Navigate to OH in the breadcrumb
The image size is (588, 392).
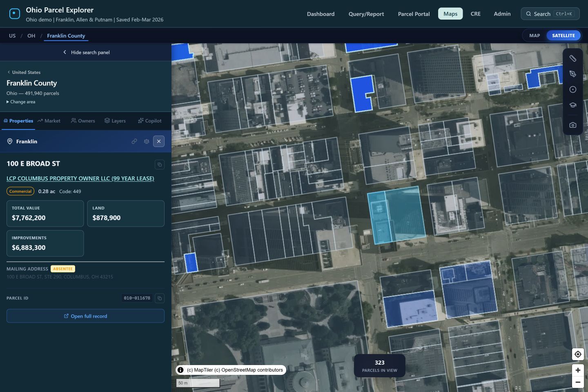click(31, 36)
